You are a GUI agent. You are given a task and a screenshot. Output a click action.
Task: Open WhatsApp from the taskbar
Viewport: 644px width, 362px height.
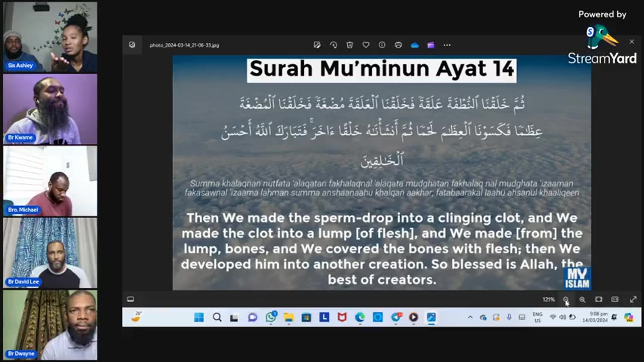271,317
